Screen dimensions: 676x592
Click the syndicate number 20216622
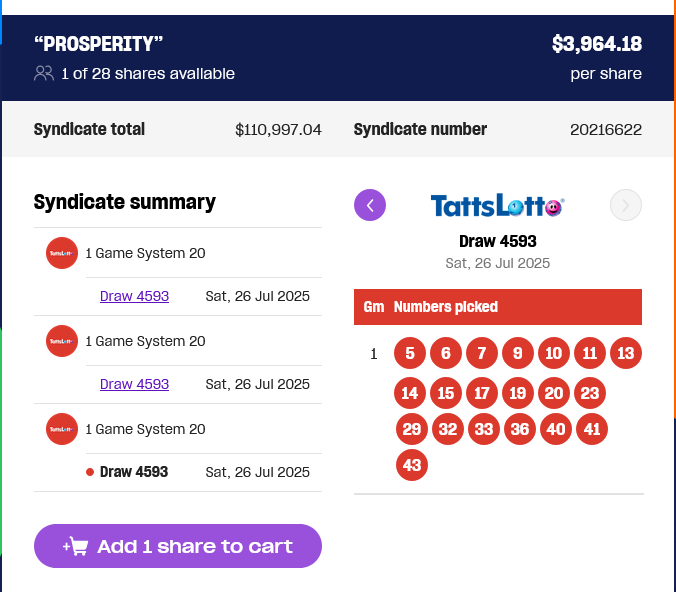[x=606, y=129]
